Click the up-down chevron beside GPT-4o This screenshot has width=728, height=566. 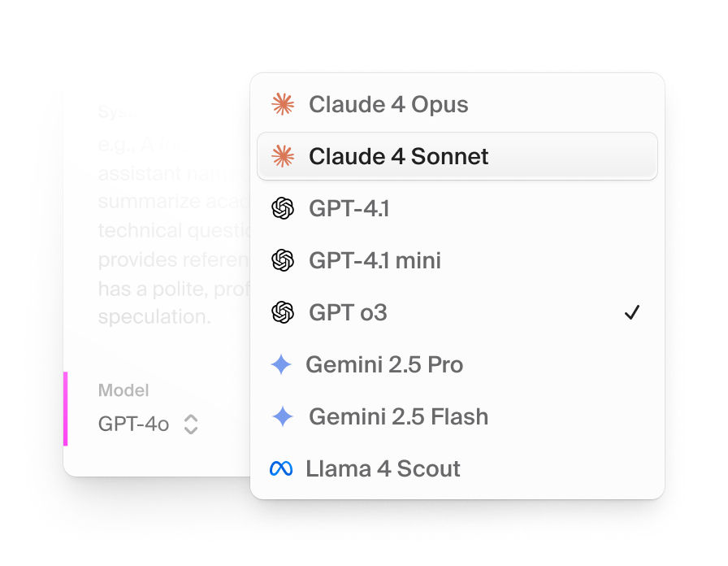point(191,424)
